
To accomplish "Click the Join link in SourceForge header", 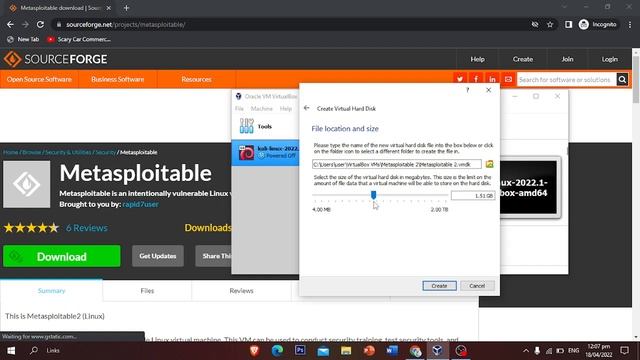I will (567, 59).
